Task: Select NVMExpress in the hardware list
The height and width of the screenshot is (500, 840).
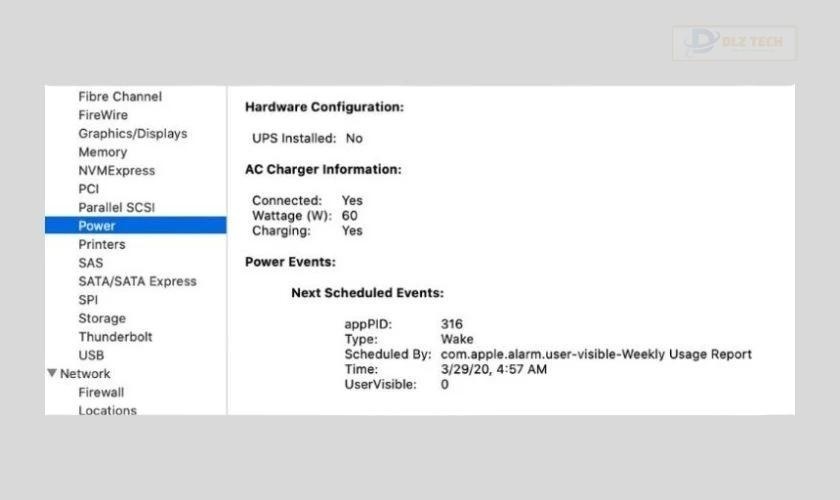Action: click(116, 171)
